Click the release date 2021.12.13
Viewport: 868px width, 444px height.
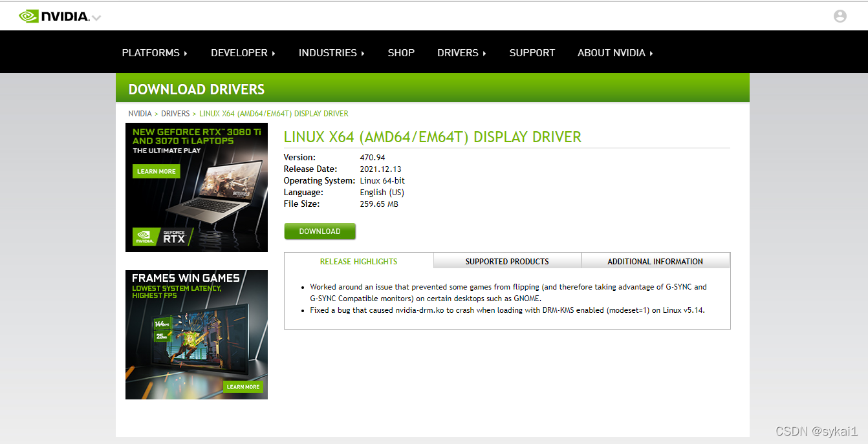coord(381,169)
